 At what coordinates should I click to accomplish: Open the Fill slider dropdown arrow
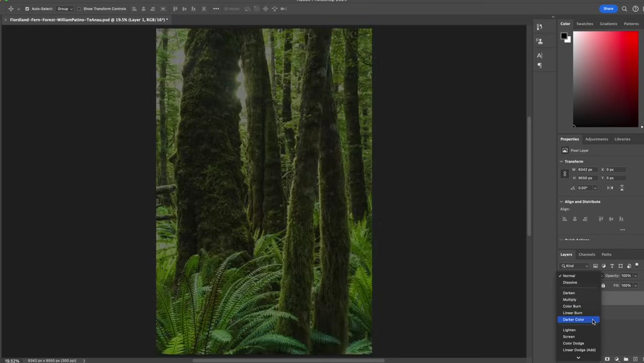tap(635, 286)
